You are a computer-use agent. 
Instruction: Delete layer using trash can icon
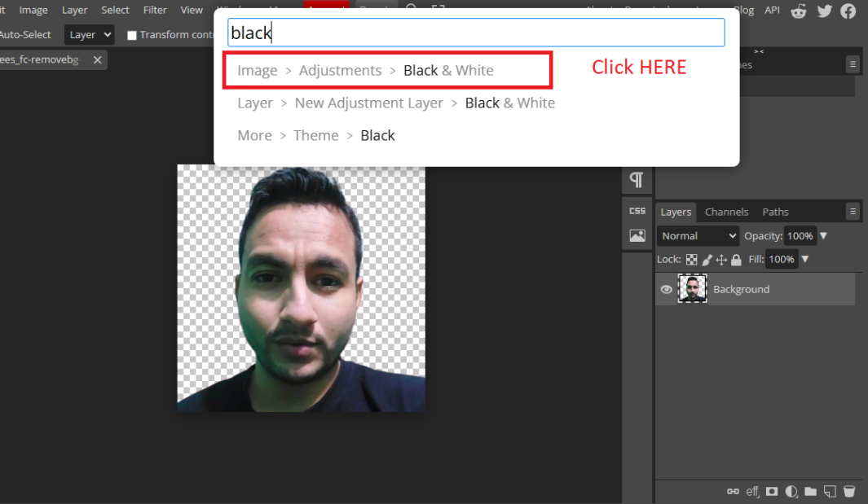pyautogui.click(x=849, y=491)
